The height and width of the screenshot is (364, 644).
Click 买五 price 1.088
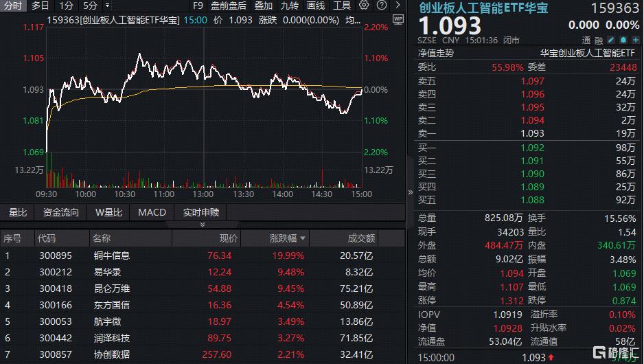pyautogui.click(x=532, y=200)
